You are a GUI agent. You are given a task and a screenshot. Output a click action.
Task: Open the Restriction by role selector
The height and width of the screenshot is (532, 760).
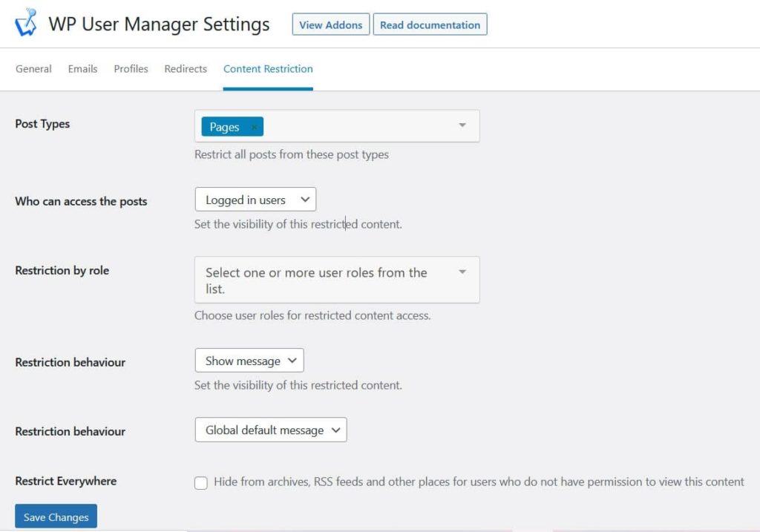pyautogui.click(x=337, y=280)
